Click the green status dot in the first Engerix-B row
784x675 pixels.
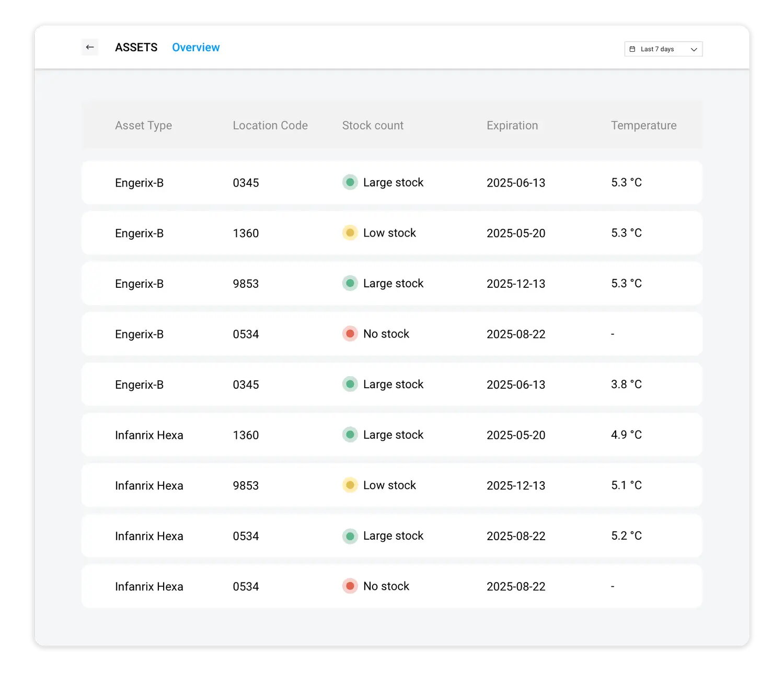(x=350, y=182)
